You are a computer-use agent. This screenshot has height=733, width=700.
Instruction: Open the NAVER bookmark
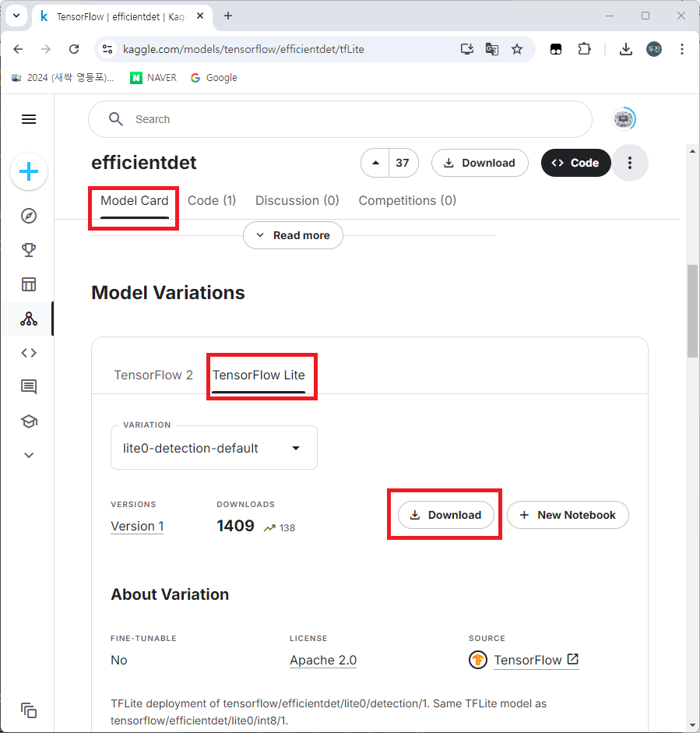pyautogui.click(x=153, y=78)
